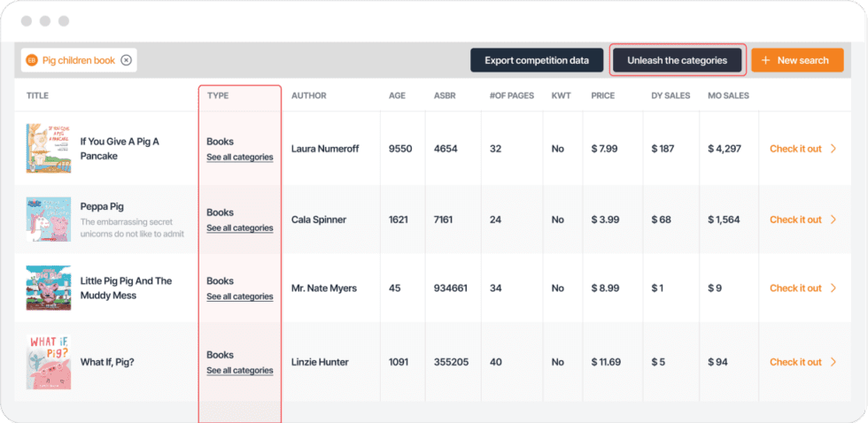The height and width of the screenshot is (423, 868).
Task: See all categories for What If, Pig?
Action: click(x=239, y=371)
